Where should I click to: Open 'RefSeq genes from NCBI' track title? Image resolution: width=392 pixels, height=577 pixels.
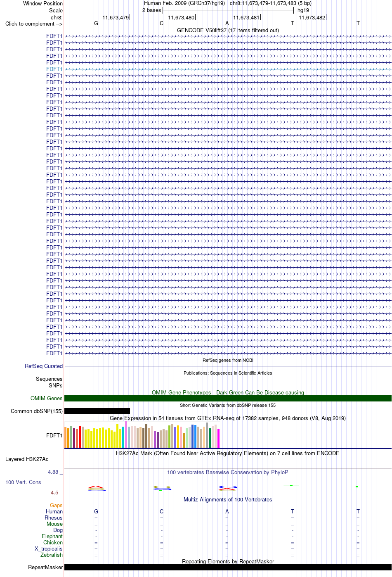click(228, 360)
